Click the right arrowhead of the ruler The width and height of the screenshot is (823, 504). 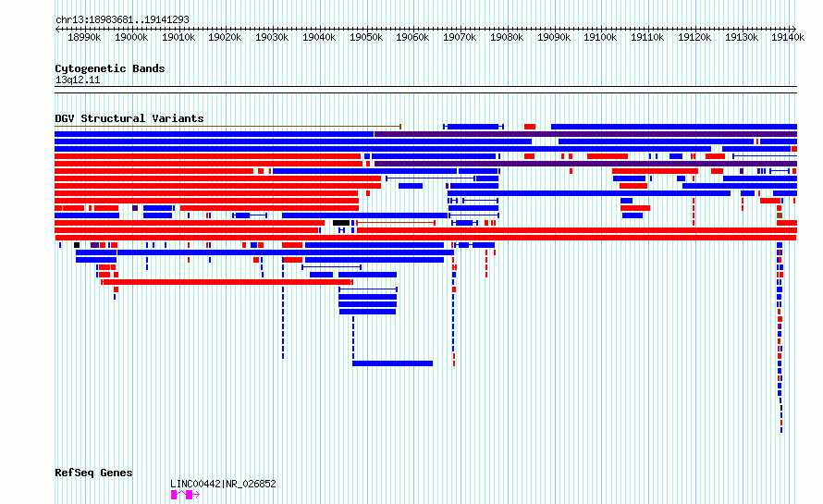pyautogui.click(x=793, y=29)
